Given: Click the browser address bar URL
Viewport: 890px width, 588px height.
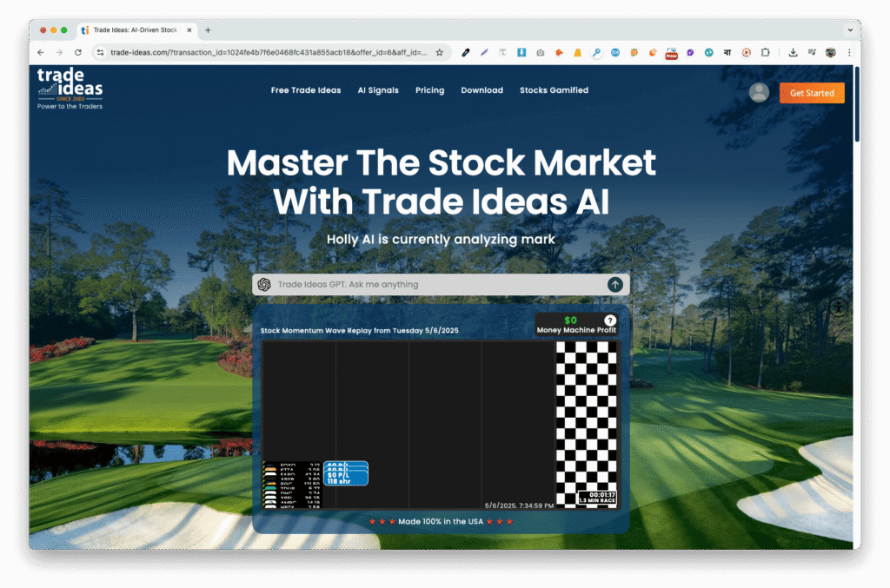Looking at the screenshot, I should click(x=269, y=53).
